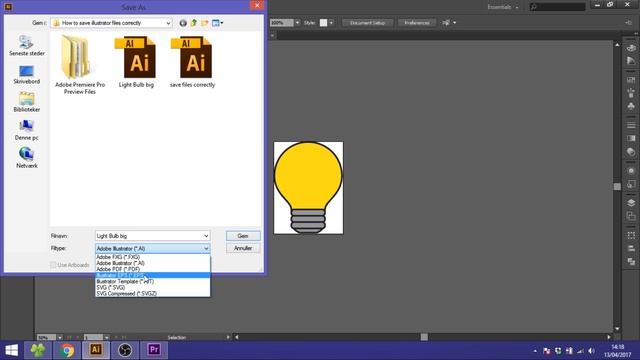Open the align options icon in control bar

pyautogui.click(x=446, y=23)
